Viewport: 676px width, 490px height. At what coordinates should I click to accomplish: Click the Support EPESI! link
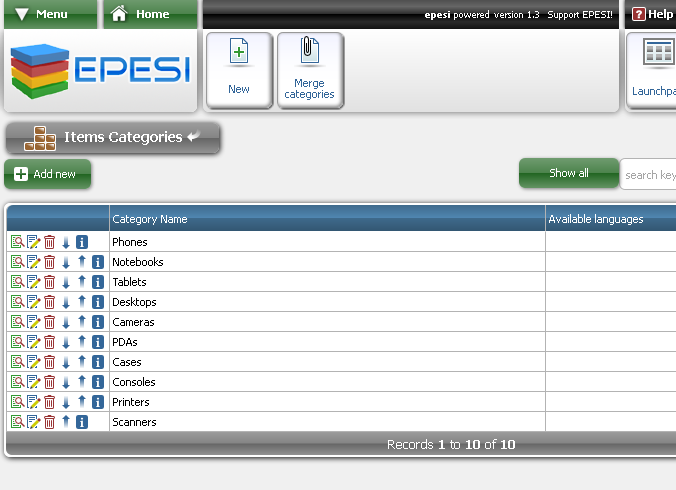pos(579,15)
